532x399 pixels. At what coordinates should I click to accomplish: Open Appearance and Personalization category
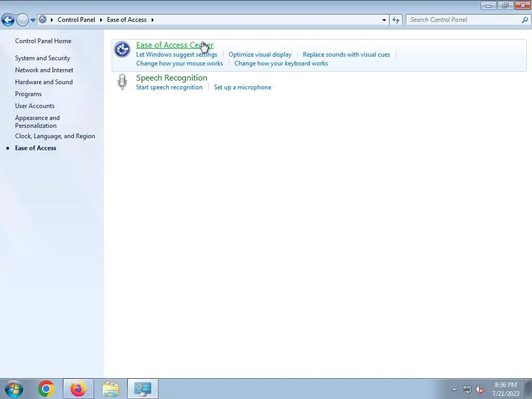37,122
